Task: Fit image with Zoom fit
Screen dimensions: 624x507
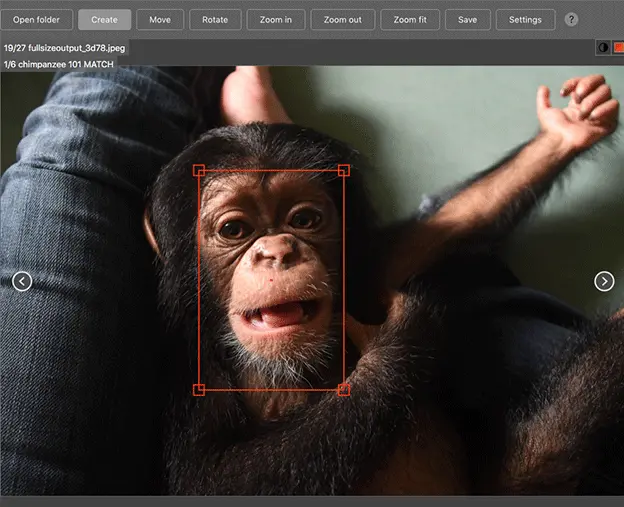Action: (x=410, y=20)
